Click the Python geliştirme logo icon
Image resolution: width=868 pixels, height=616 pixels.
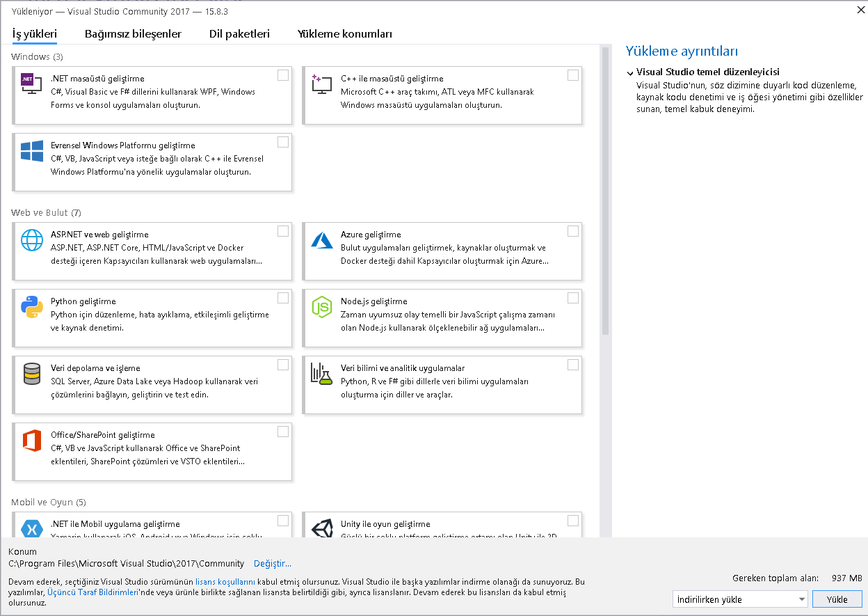pyautogui.click(x=32, y=307)
